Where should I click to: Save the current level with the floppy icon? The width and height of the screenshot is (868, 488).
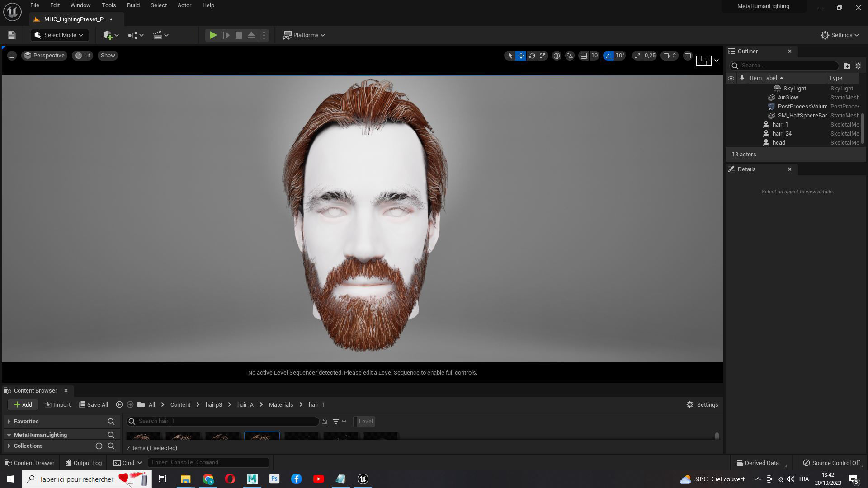(x=12, y=35)
